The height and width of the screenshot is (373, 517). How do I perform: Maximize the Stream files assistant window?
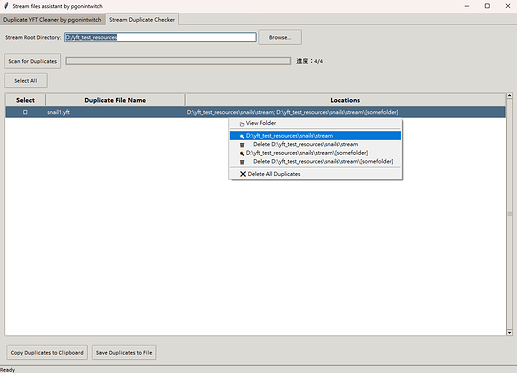point(487,6)
